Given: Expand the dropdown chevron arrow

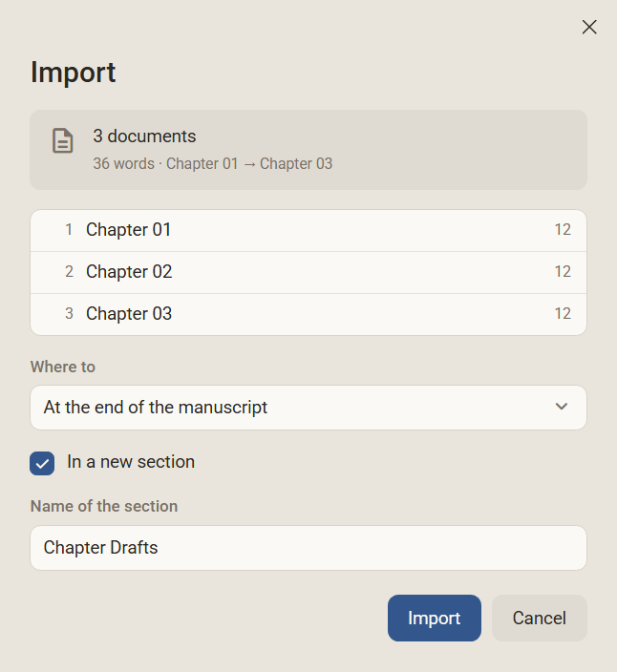Looking at the screenshot, I should coord(562,407).
